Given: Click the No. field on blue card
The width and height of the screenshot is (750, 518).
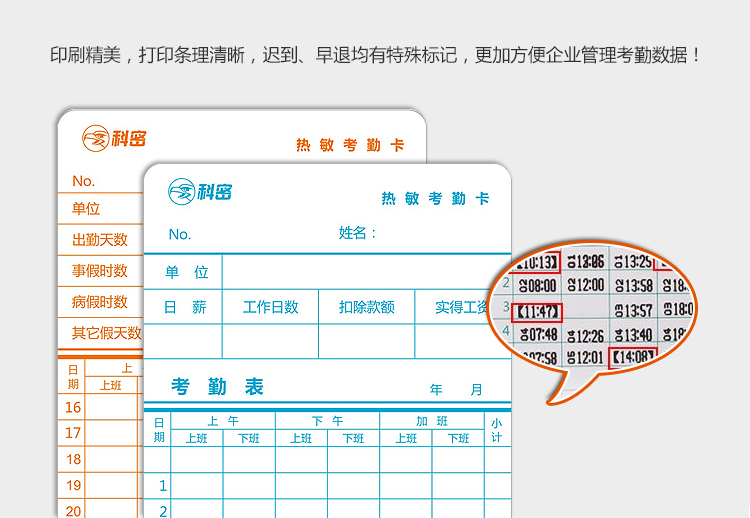Looking at the screenshot, I should (180, 234).
